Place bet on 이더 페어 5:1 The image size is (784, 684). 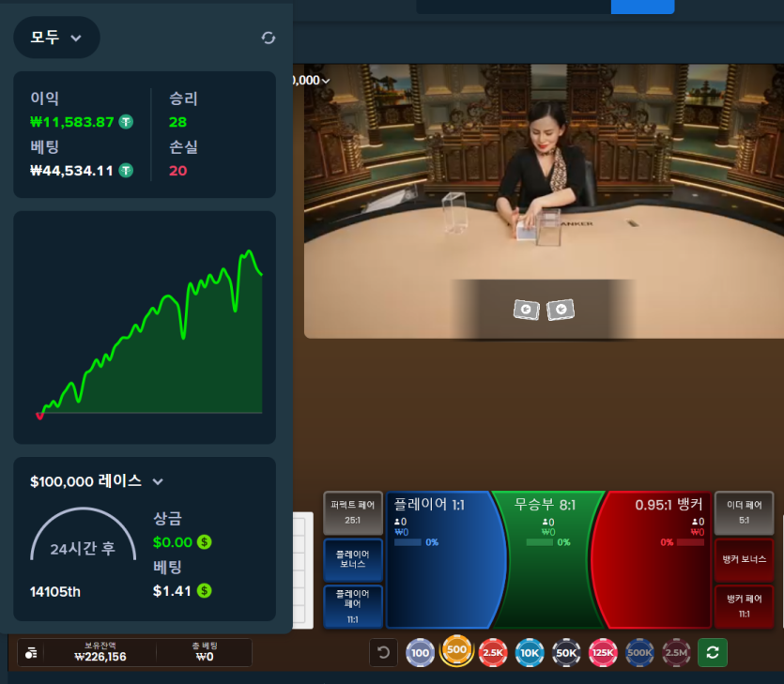pyautogui.click(x=744, y=512)
